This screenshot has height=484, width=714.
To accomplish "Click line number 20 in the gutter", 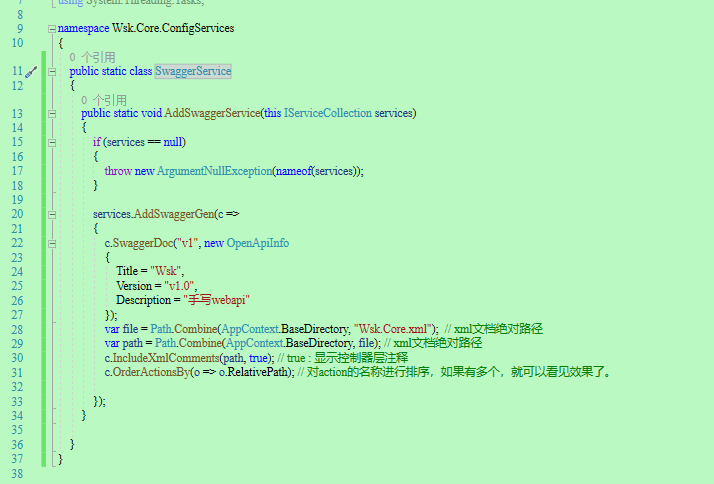I will 17,214.
